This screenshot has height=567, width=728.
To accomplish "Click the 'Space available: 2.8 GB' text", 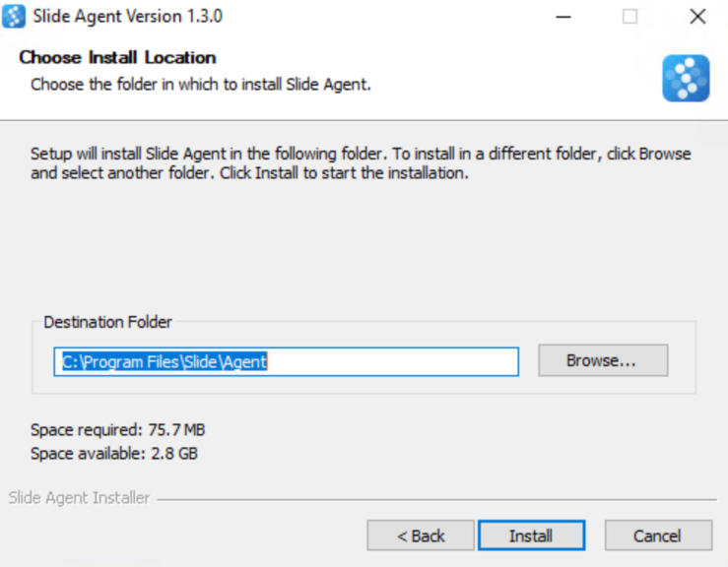I will coord(114,454).
